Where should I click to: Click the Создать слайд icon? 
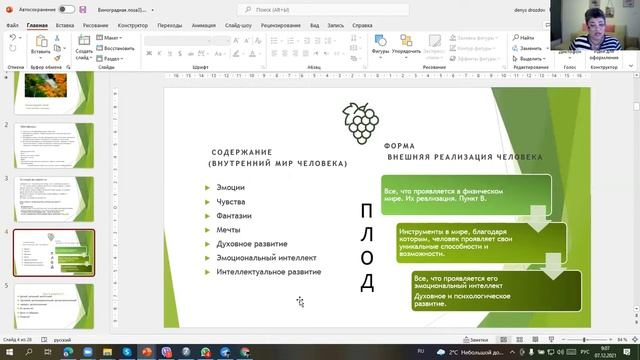pos(84,41)
